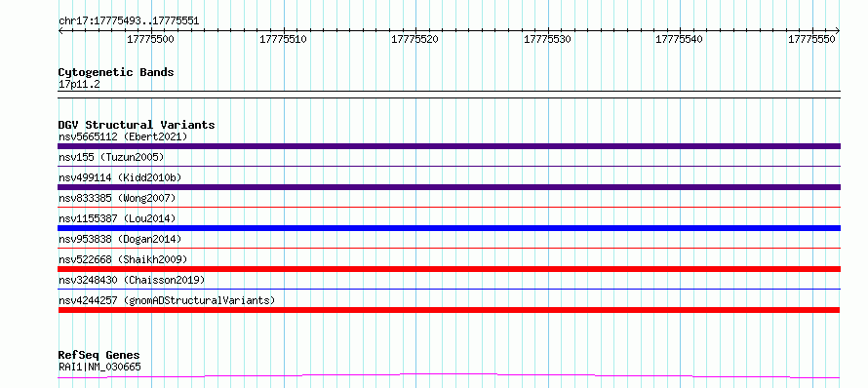Click ruler position 17775550
This screenshot has height=388, width=868.
coord(812,39)
